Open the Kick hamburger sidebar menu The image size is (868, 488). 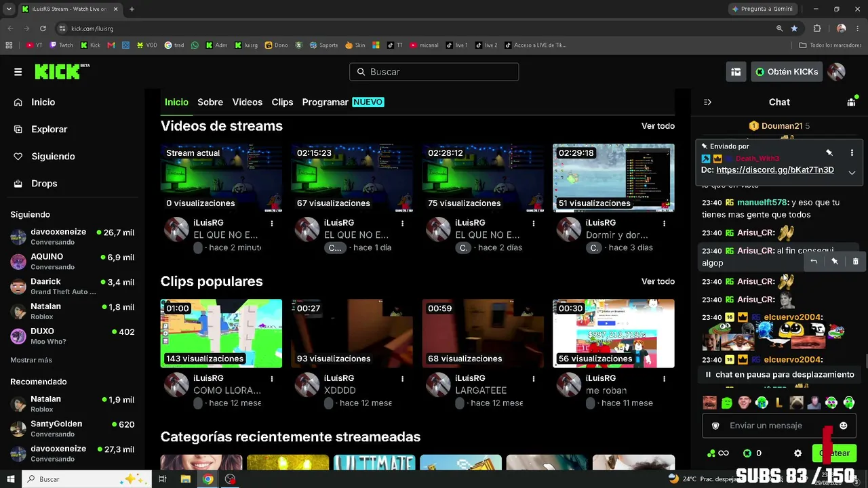pos(18,72)
